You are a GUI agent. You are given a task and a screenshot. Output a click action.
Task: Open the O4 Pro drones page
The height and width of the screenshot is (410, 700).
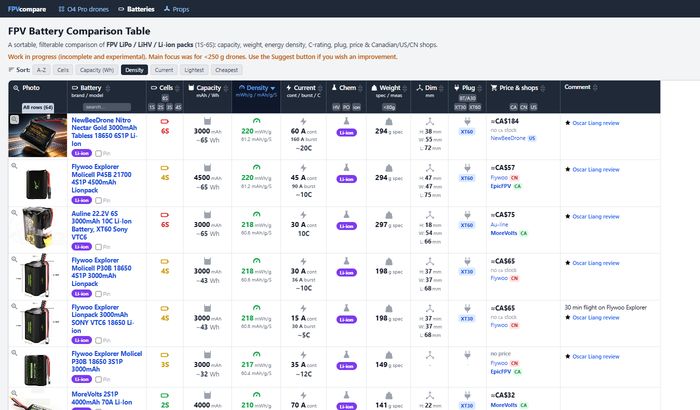click(x=83, y=9)
